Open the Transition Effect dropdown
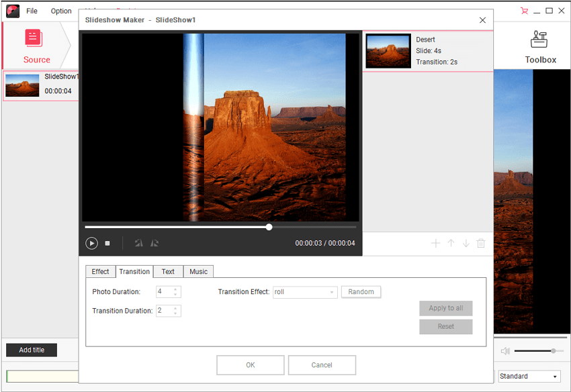571x392 pixels. pyautogui.click(x=332, y=292)
